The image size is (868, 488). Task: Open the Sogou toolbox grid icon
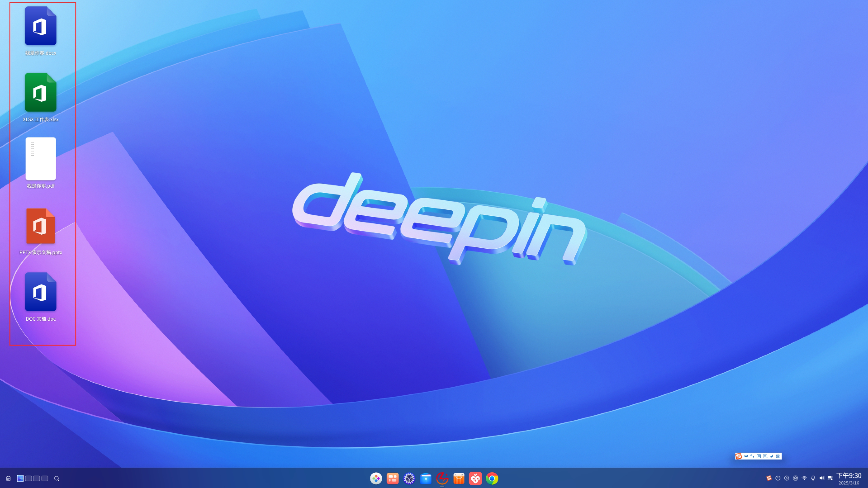pos(778,456)
